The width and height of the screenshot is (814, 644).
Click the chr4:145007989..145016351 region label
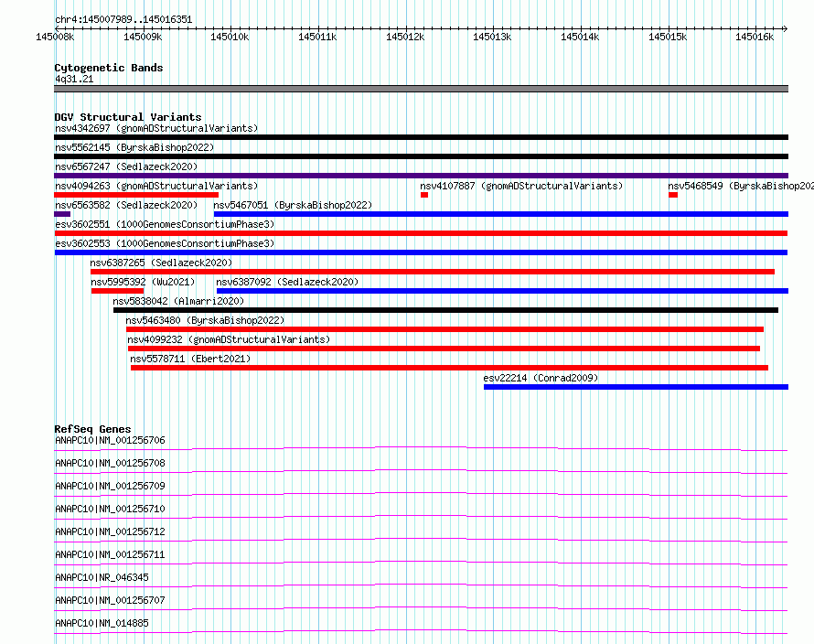pos(123,19)
